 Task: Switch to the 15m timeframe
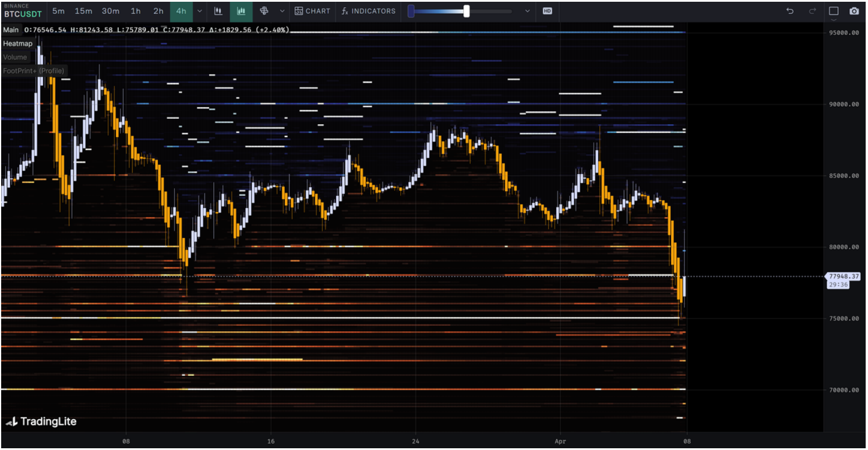click(83, 11)
